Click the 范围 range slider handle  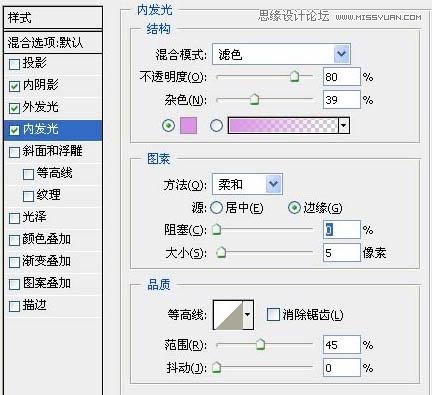click(x=260, y=344)
